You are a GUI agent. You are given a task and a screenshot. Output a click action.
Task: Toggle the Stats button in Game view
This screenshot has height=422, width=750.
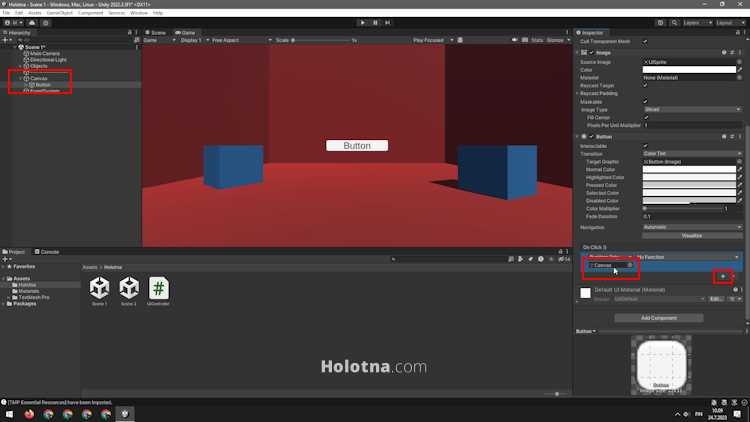coord(537,40)
